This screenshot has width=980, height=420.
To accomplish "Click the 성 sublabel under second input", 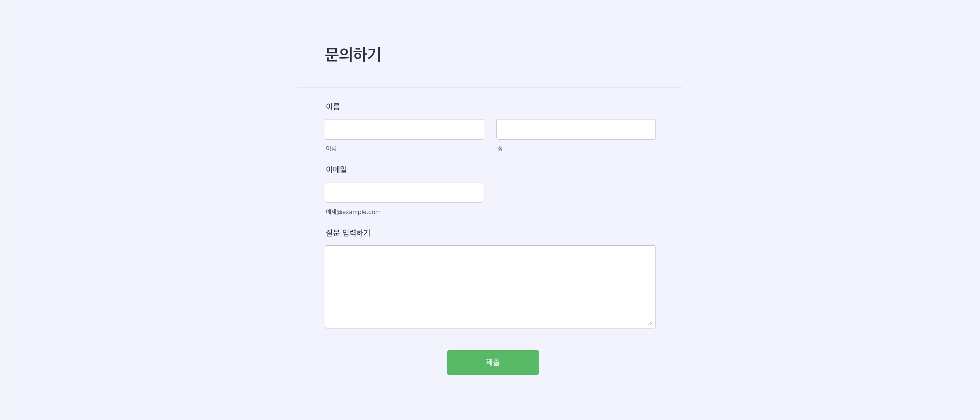I will click(x=500, y=149).
